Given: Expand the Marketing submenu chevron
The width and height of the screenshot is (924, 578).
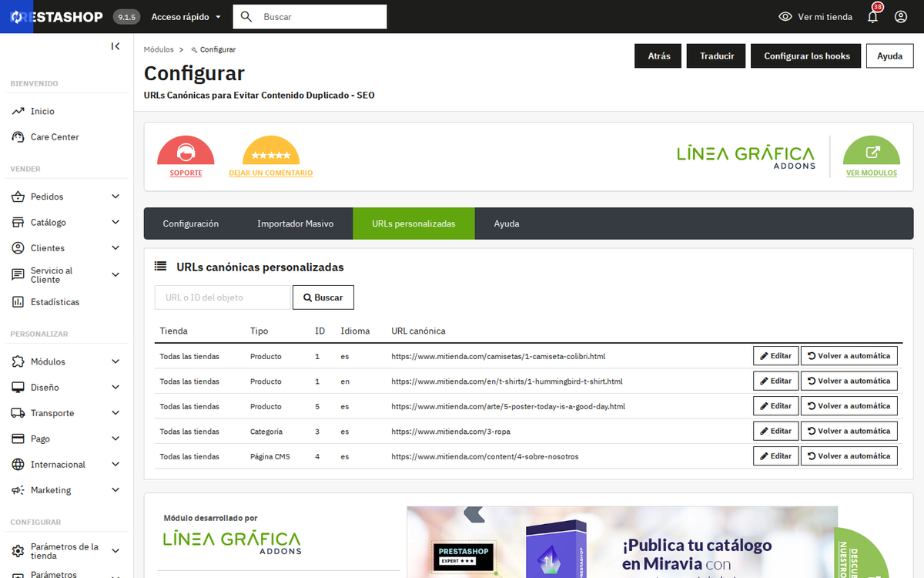Looking at the screenshot, I should 115,490.
